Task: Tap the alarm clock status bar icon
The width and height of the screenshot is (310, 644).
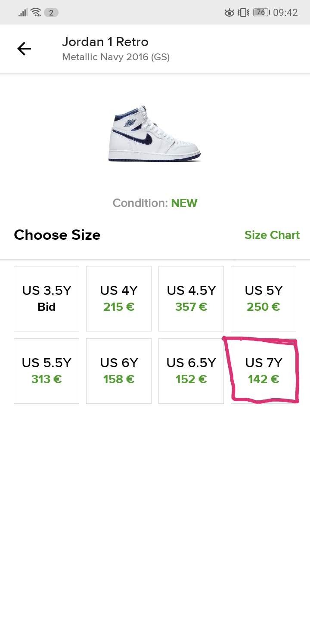Action: pos(229,12)
